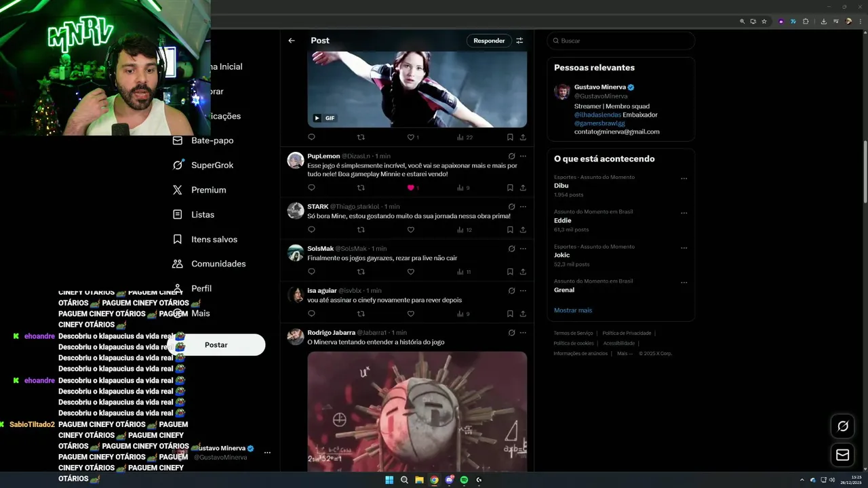This screenshot has width=868, height=488.
Task: Open @gamersbrawlgg mention link
Action: [x=599, y=123]
